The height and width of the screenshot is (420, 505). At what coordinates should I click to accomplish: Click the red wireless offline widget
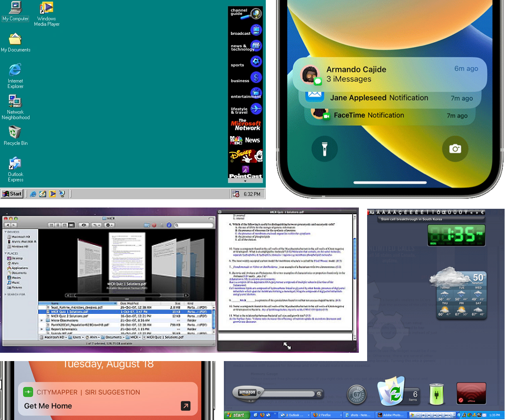(x=471, y=393)
